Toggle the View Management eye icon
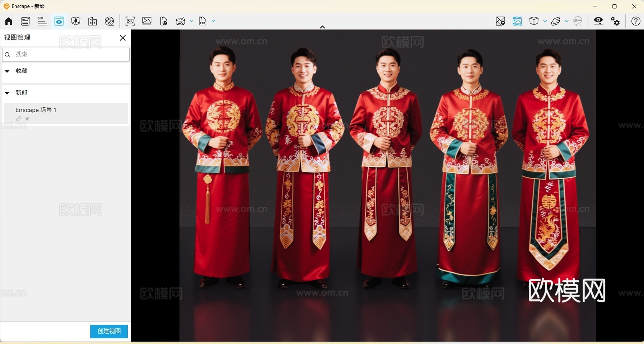 (x=59, y=21)
